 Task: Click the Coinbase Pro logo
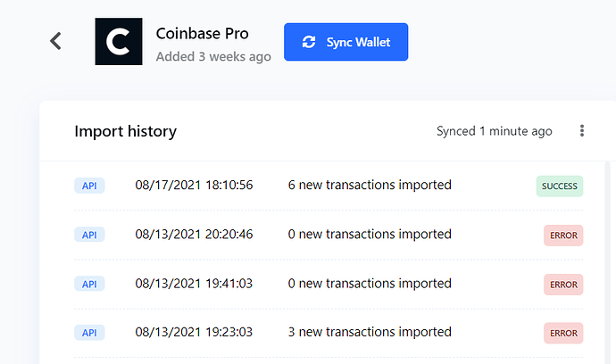coord(119,41)
